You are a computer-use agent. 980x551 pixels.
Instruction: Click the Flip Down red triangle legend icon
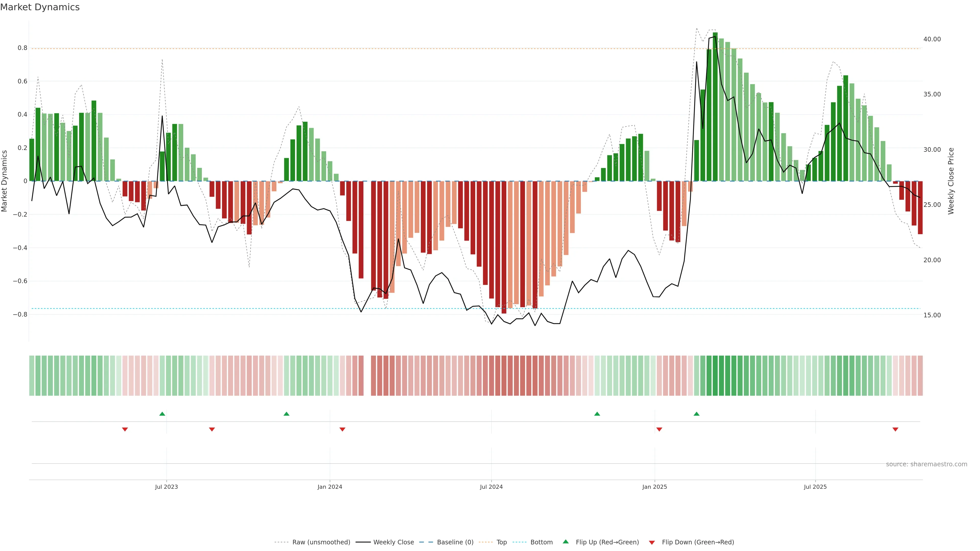(x=652, y=542)
